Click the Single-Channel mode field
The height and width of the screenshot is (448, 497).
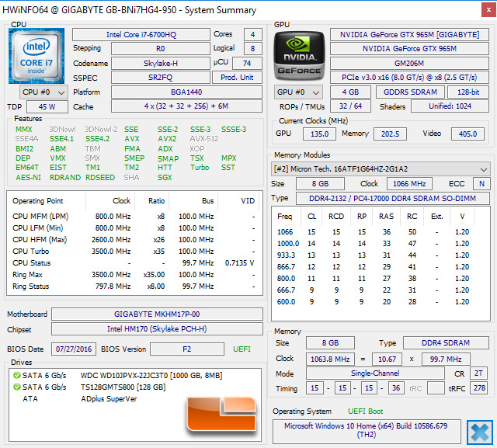(x=375, y=373)
